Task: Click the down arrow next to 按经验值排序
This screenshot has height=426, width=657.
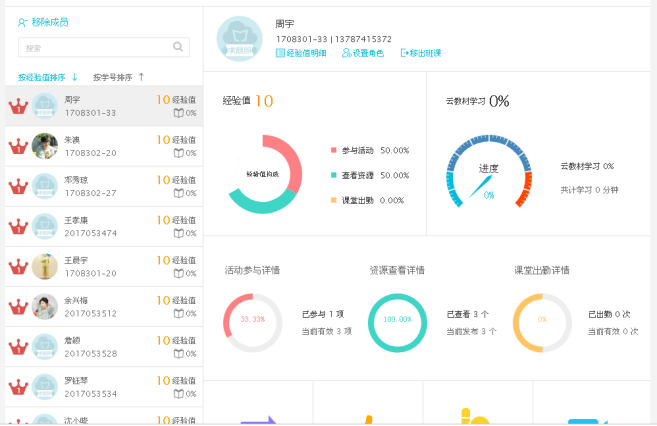Action: (x=74, y=77)
